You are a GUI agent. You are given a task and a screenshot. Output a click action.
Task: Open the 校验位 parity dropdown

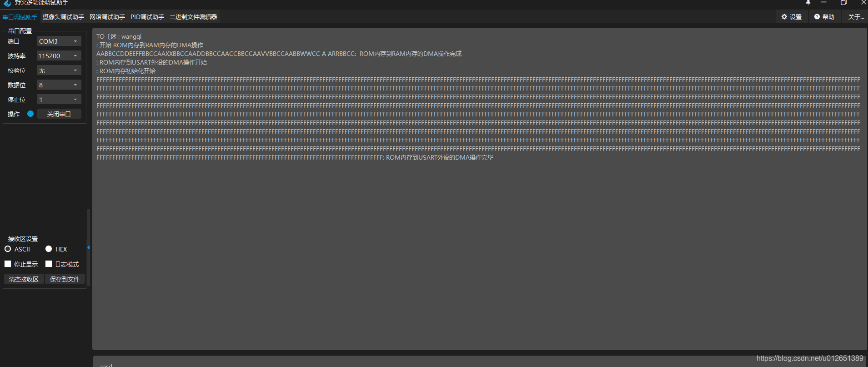[x=59, y=70]
